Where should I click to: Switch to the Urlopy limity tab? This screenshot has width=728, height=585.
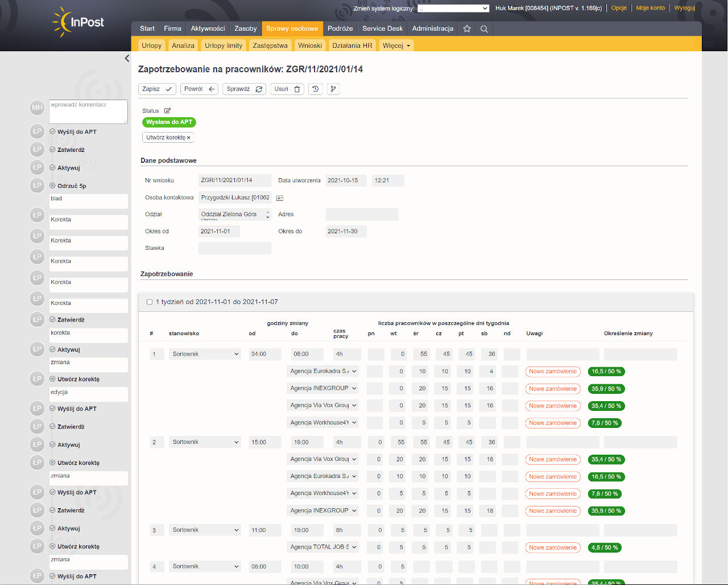point(224,46)
